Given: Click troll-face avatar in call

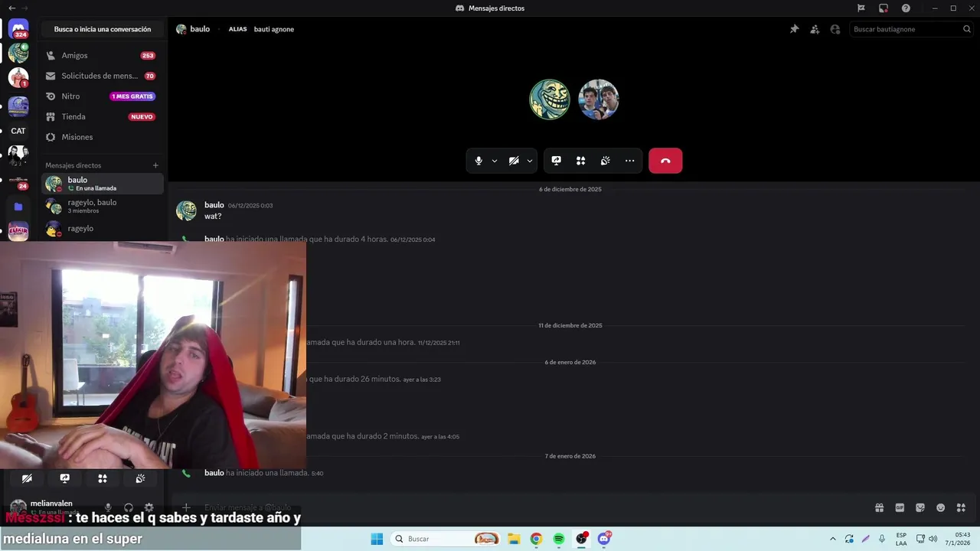Looking at the screenshot, I should [550, 99].
